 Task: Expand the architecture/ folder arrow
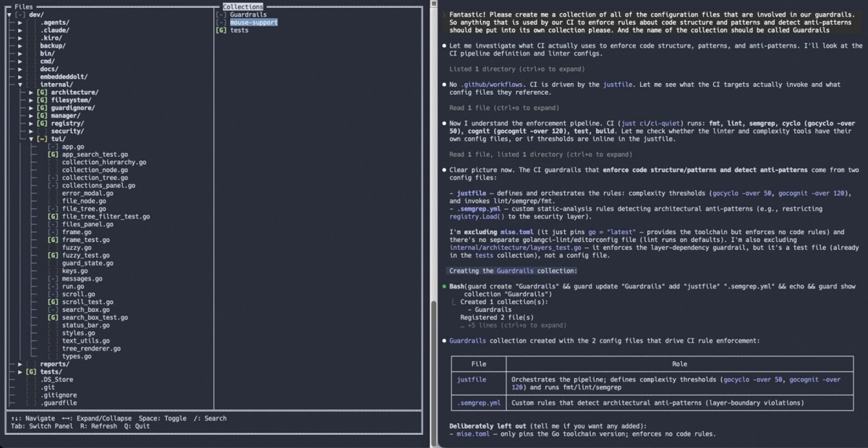click(x=31, y=92)
